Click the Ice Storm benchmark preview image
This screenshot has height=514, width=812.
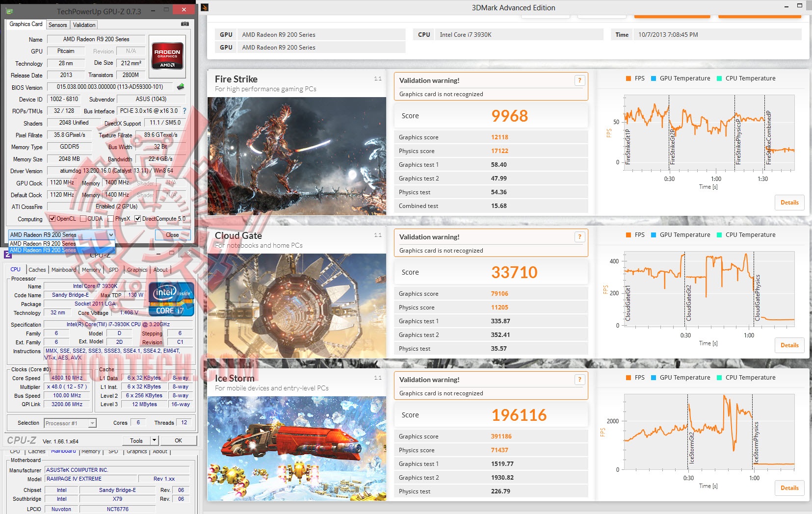[x=297, y=448]
